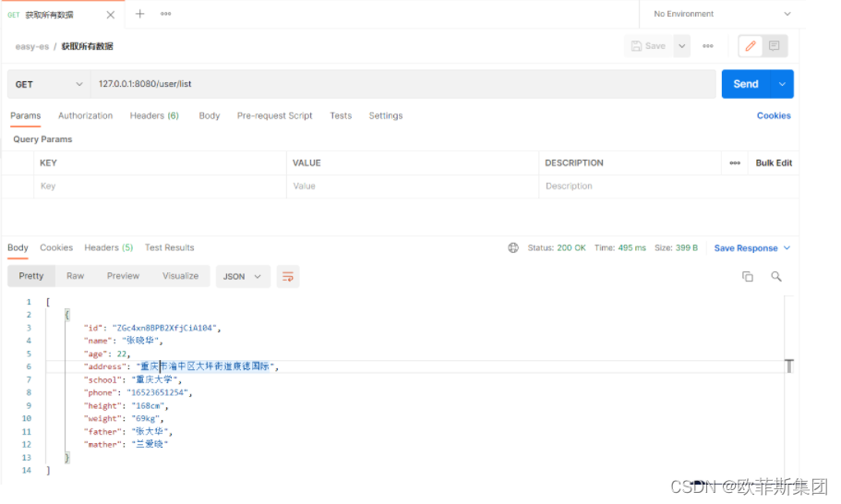Viewport: 841px width, 504px height.
Task: Open the Headers (6) request tab
Action: (x=154, y=115)
